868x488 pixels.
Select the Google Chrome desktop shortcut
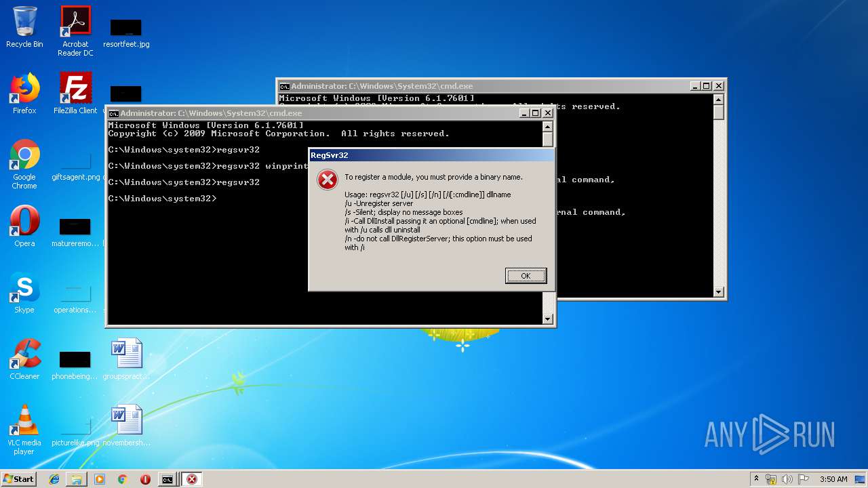(24, 164)
